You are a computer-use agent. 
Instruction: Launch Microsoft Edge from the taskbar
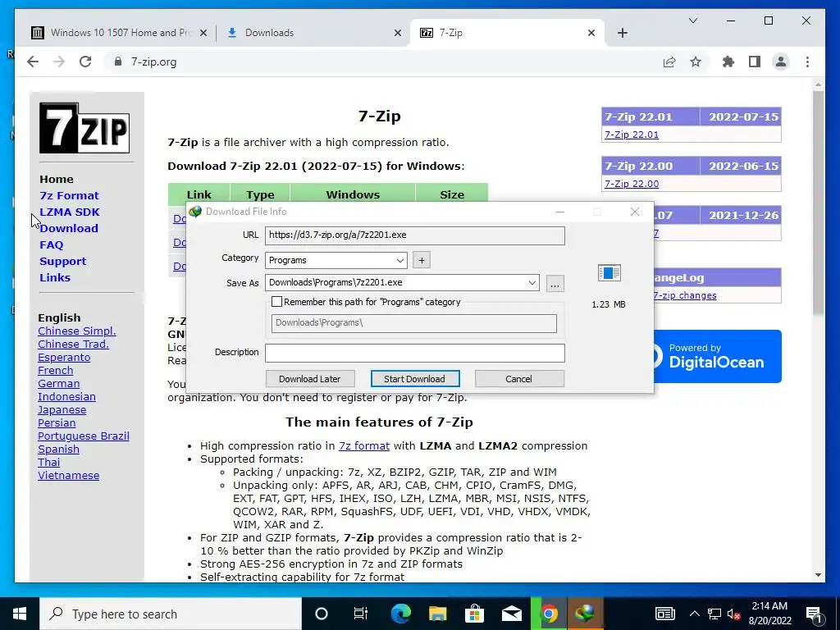(x=400, y=614)
